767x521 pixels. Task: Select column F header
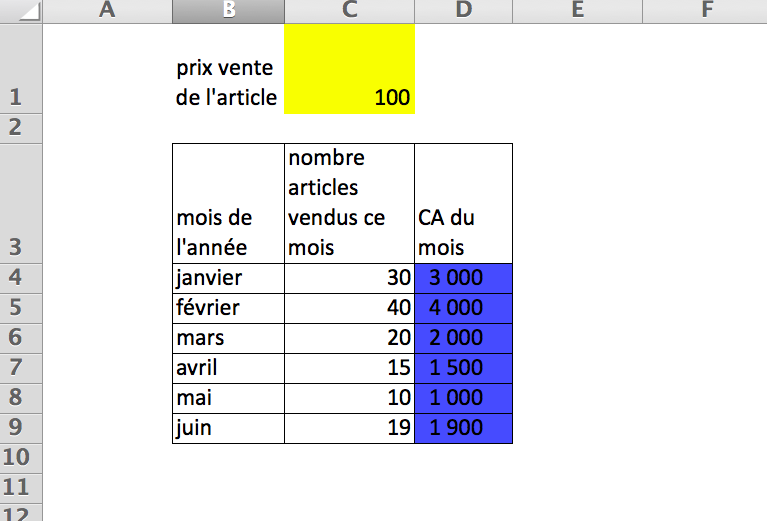click(x=704, y=11)
